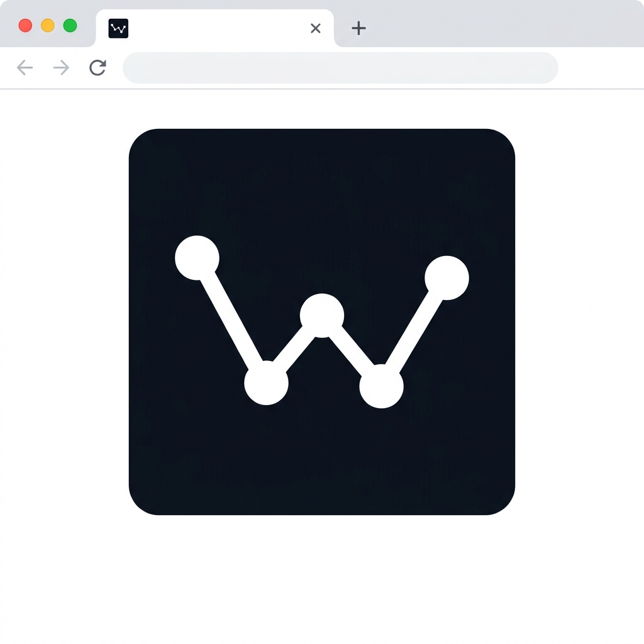Click the top-left node of the logo graph
The width and height of the screenshot is (644, 644).
click(x=197, y=258)
